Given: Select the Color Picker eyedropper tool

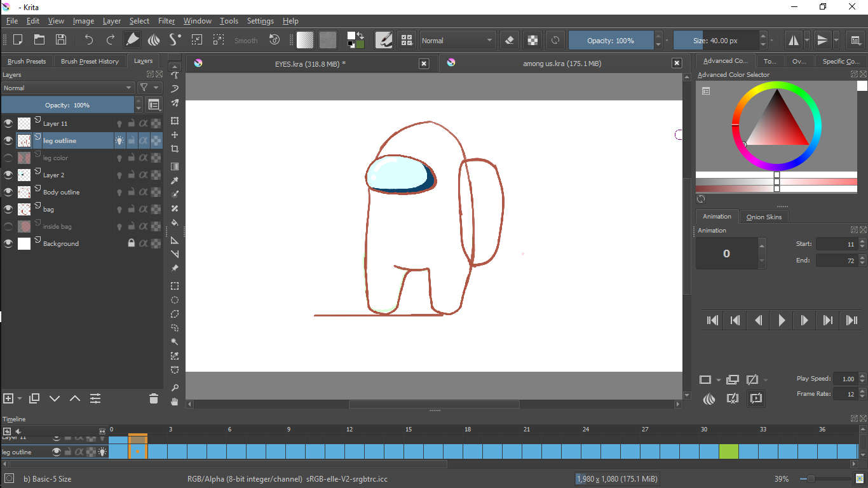Looking at the screenshot, I should coord(175,180).
